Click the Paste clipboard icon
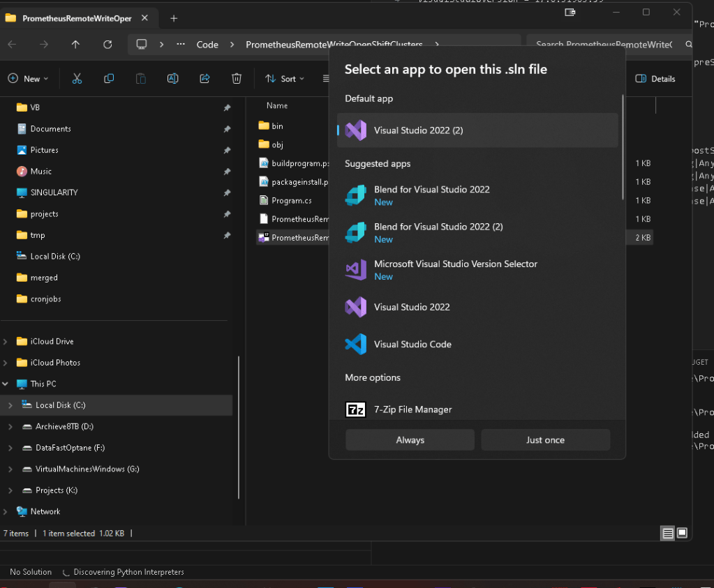The width and height of the screenshot is (714, 588). [141, 79]
